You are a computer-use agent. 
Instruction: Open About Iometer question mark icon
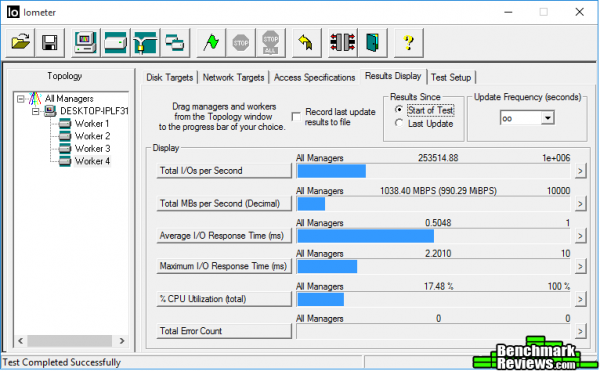click(x=409, y=42)
